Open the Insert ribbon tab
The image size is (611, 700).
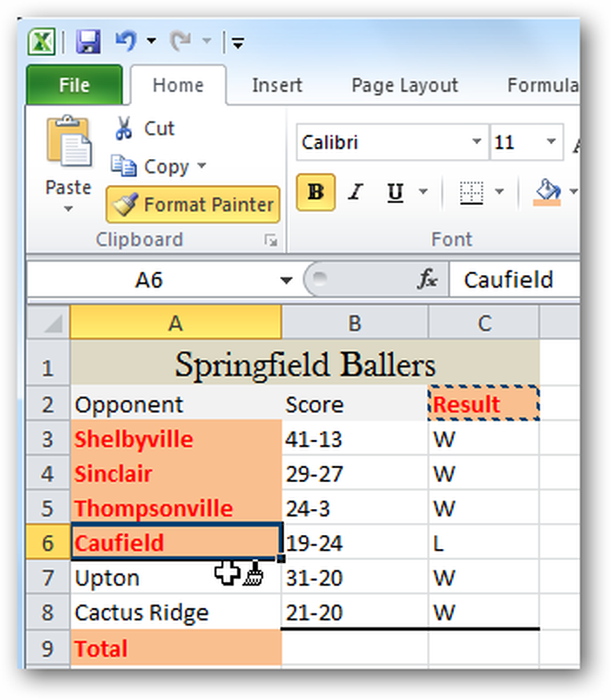pyautogui.click(x=276, y=85)
